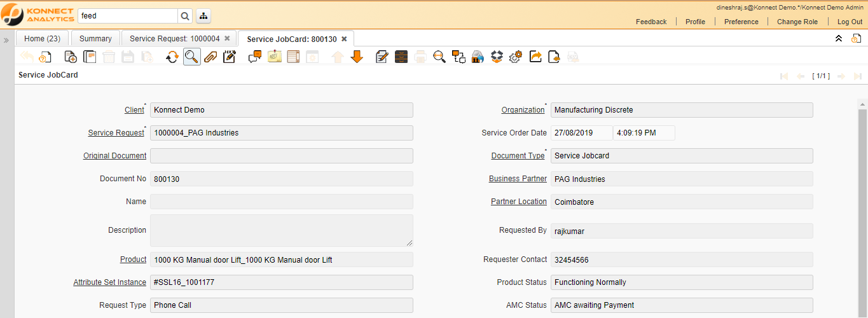Click Log Out link
The height and width of the screenshot is (318, 868).
pos(850,22)
